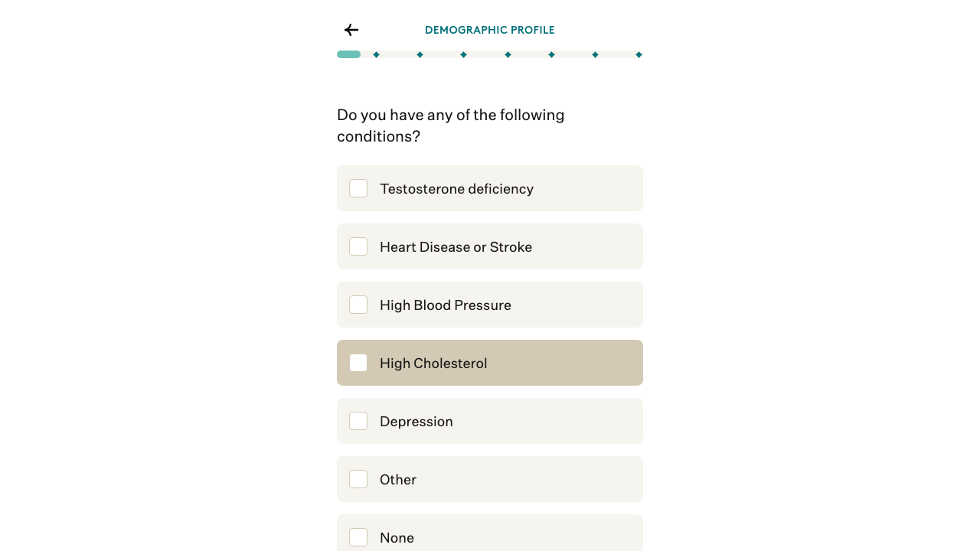The height and width of the screenshot is (551, 980).
Task: Click the last diamond on the progress bar
Action: [639, 54]
